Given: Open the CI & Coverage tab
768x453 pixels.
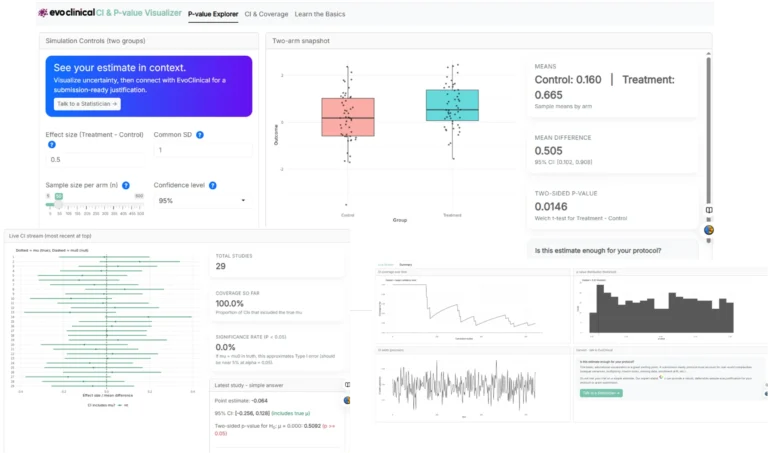Looking at the screenshot, I should click(266, 16).
